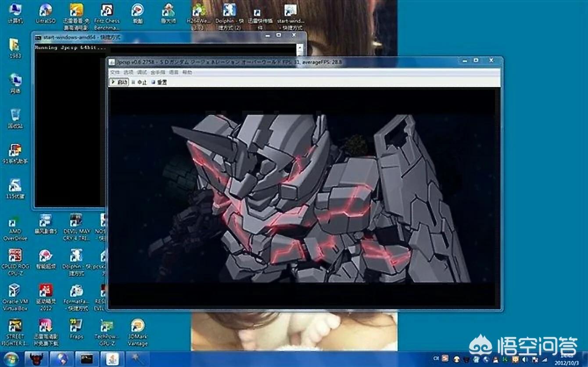Switch to the command prompt taskbar button

[x=87, y=359]
